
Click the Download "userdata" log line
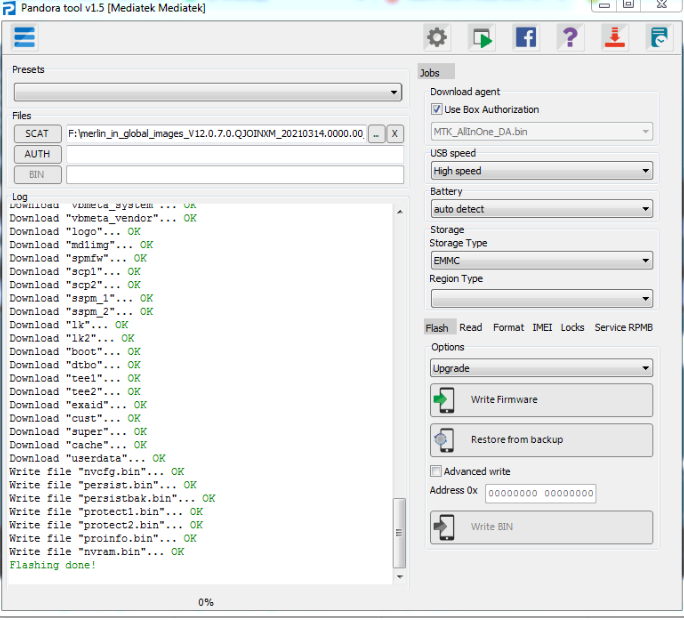coord(87,459)
